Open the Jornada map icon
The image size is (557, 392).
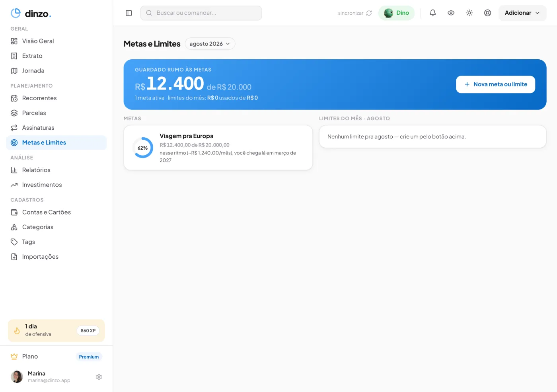tap(14, 70)
